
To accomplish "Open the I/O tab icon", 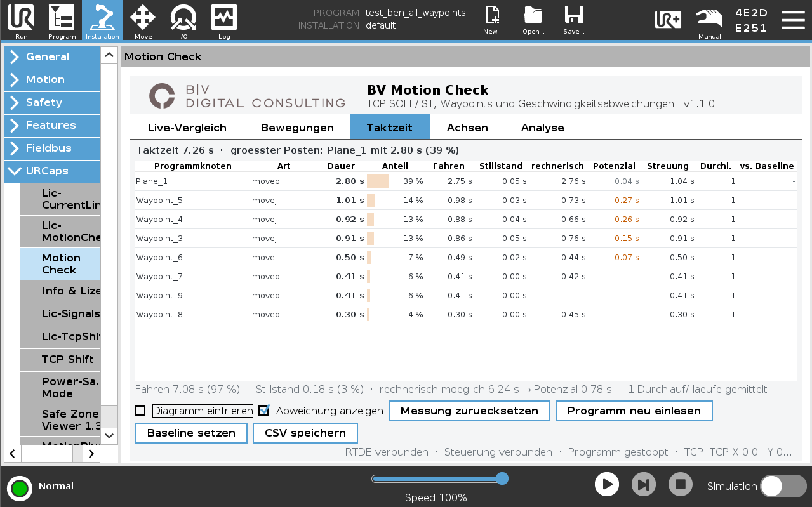I will click(183, 21).
